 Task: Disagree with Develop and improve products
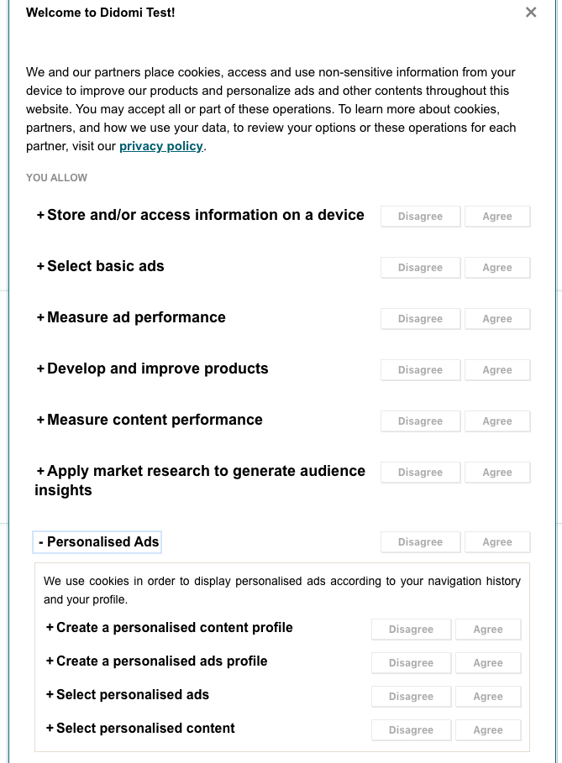click(420, 370)
